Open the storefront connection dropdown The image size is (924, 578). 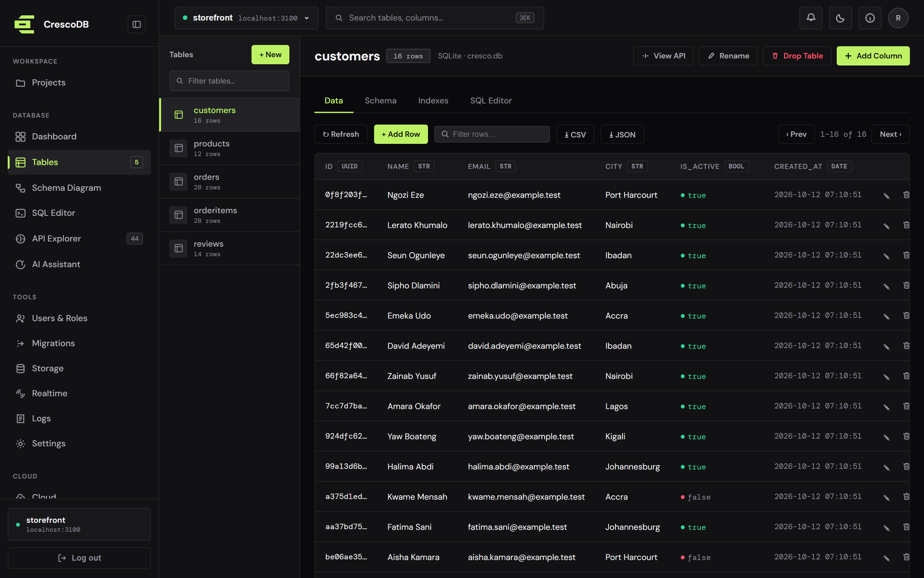246,18
